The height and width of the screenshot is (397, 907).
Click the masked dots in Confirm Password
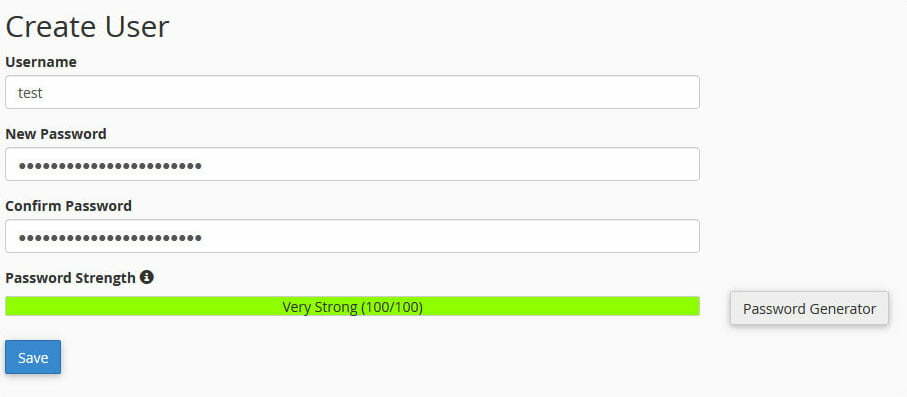(x=110, y=238)
